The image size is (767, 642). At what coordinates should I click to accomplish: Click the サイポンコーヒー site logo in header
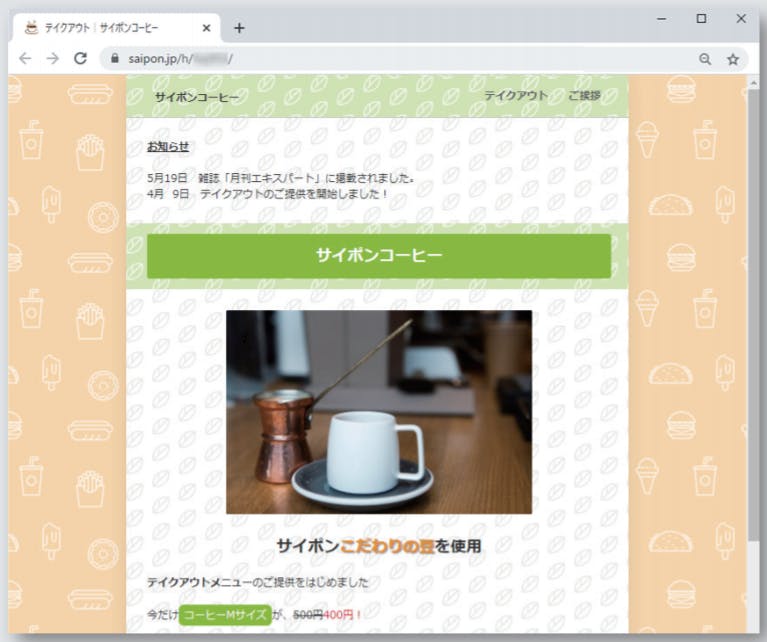click(197, 97)
